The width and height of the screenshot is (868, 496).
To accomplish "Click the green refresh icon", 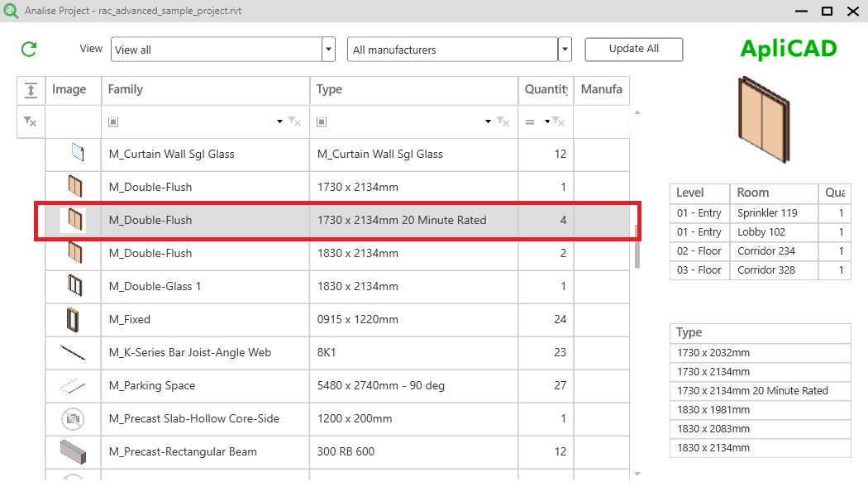I will 28,49.
